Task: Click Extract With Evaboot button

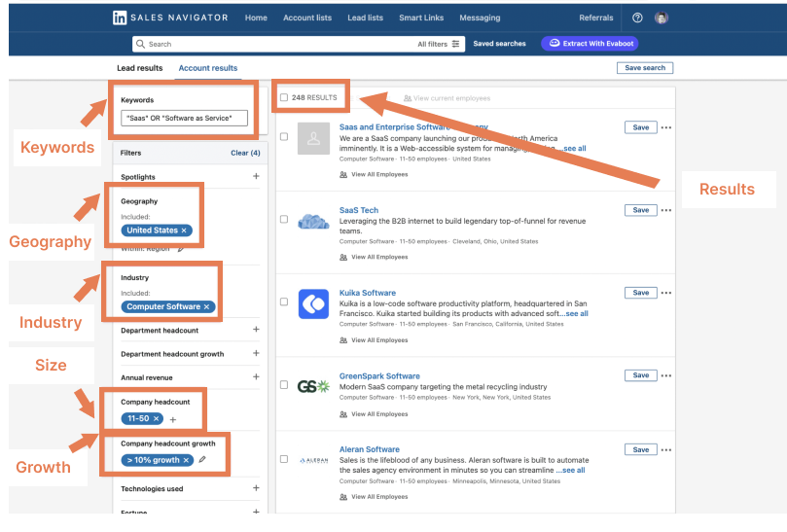Action: 590,44
